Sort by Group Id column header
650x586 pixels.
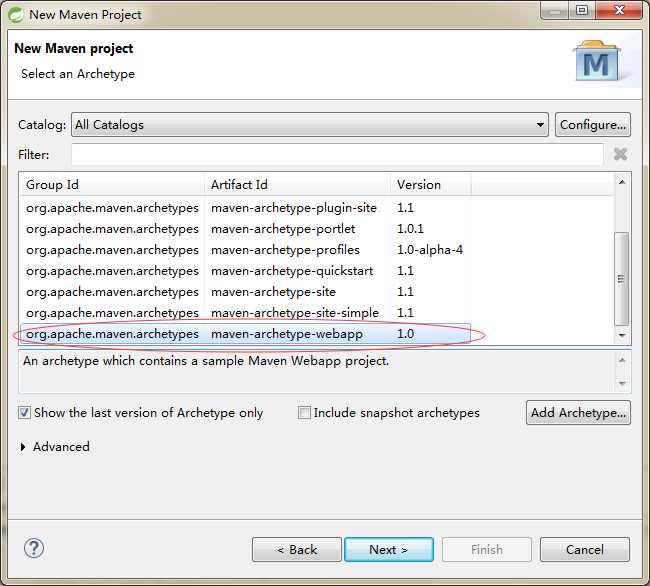tap(112, 184)
